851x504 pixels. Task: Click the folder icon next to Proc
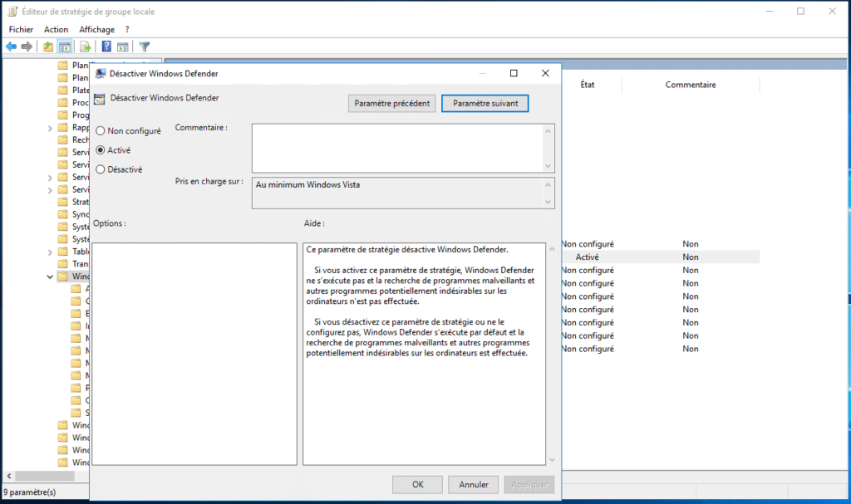tap(63, 102)
